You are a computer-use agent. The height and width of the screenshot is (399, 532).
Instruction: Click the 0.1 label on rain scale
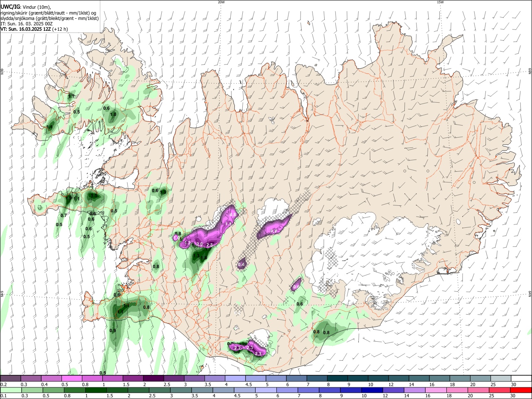click(x=3, y=396)
